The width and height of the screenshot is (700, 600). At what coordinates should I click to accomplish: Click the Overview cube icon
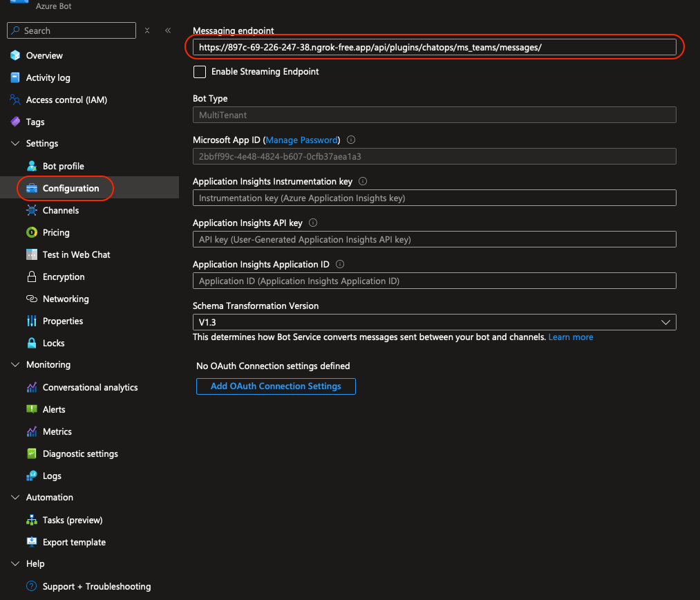tap(15, 55)
